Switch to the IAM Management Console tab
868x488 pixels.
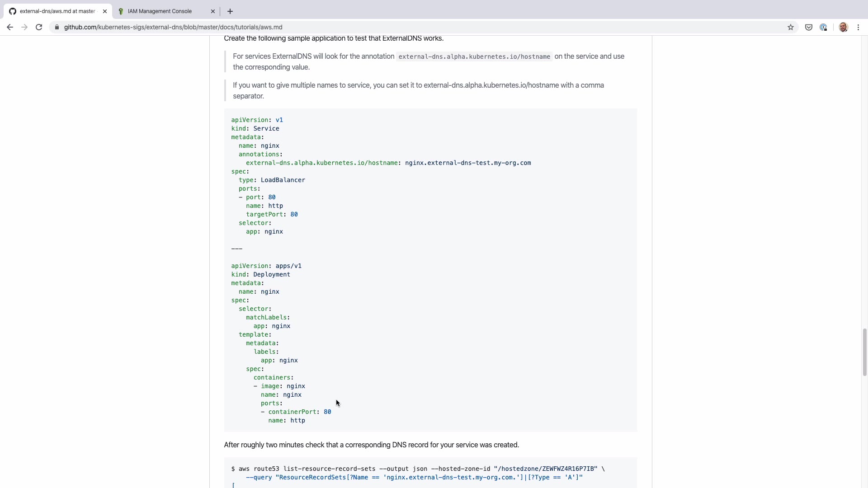pos(160,11)
